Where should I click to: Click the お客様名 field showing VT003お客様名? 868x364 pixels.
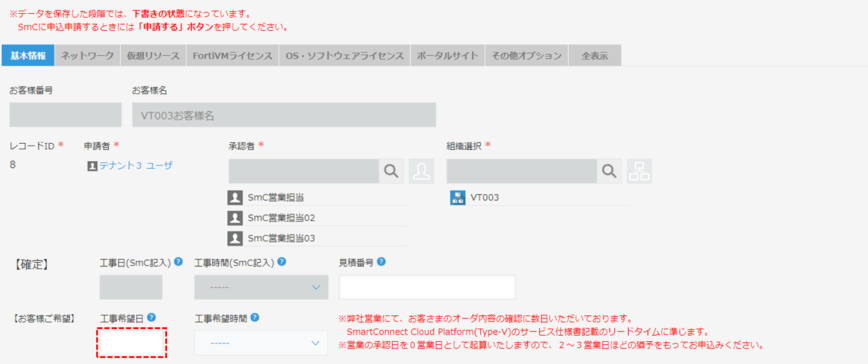pos(284,115)
